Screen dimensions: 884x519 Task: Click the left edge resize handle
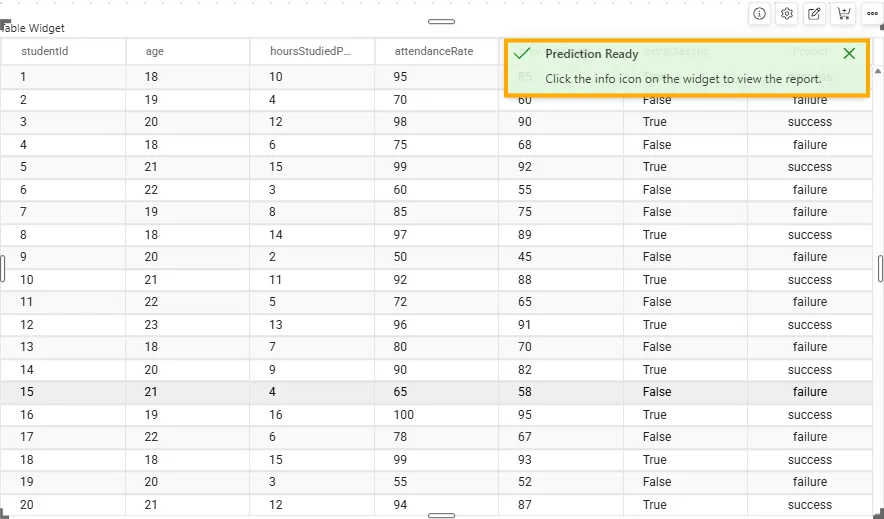click(x=3, y=268)
